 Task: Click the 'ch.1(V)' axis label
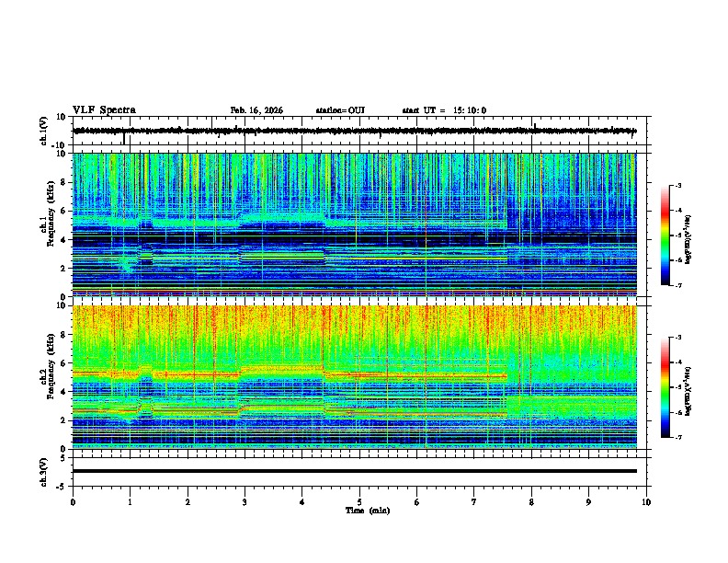44,131
